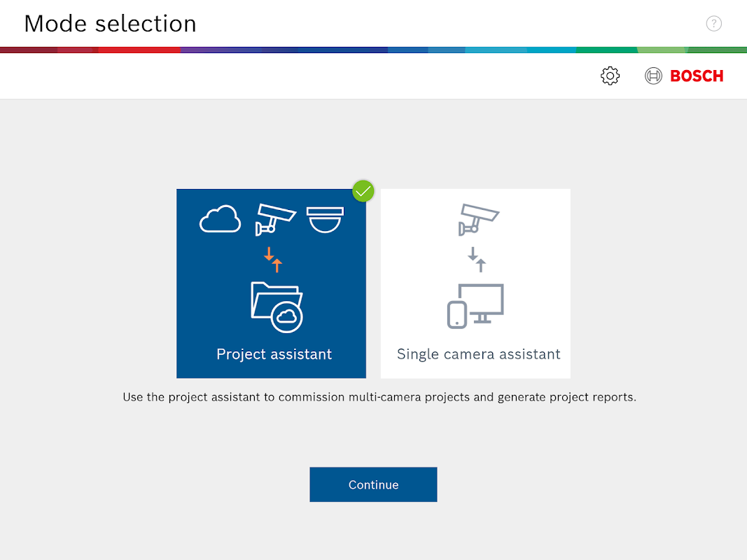Click the gray transfer arrows in white tile
This screenshot has width=747, height=560.
tap(476, 260)
